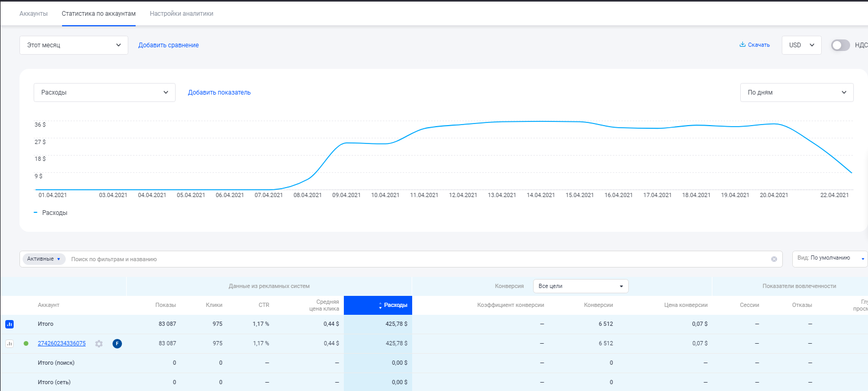Expand the Все цели conversion dropdown

tap(580, 286)
